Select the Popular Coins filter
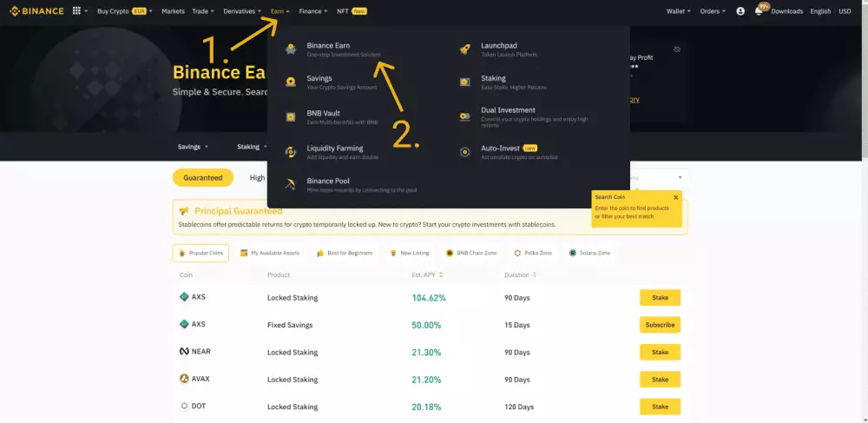 [201, 253]
